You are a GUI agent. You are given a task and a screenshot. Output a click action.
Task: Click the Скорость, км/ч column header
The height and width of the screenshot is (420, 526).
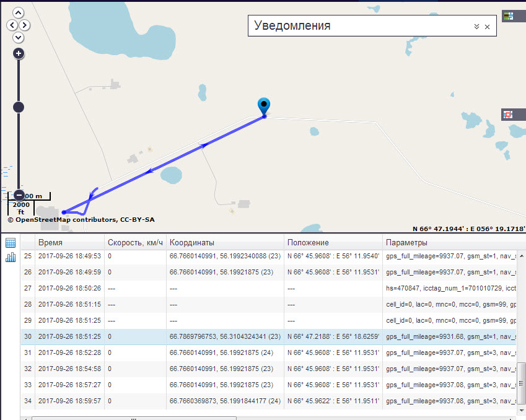click(134, 243)
